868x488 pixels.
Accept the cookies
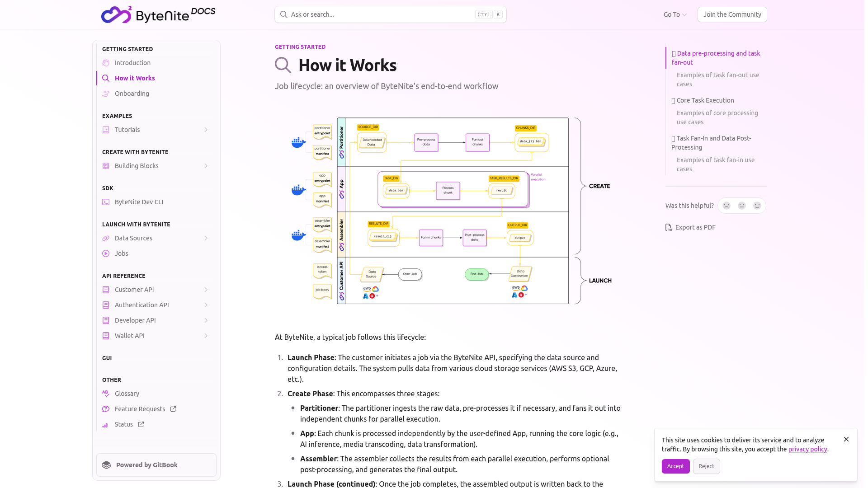click(x=675, y=466)
